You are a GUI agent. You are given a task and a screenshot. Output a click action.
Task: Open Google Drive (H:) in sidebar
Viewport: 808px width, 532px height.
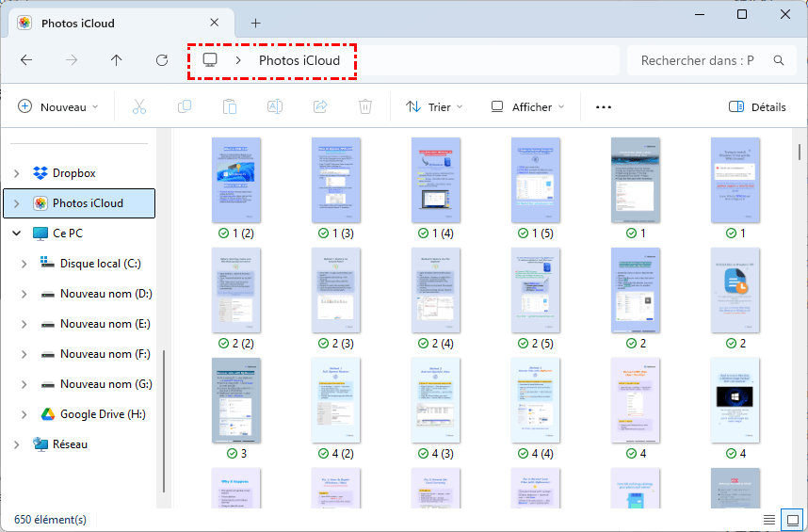pos(103,414)
